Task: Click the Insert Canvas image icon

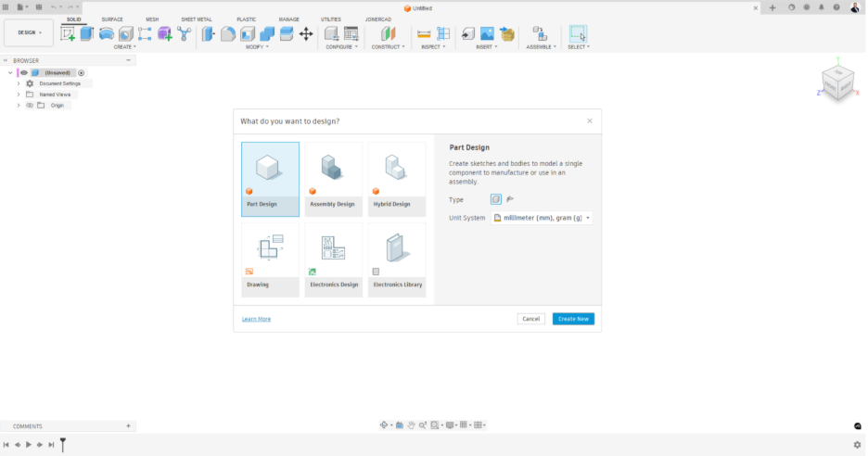Action: (x=487, y=33)
